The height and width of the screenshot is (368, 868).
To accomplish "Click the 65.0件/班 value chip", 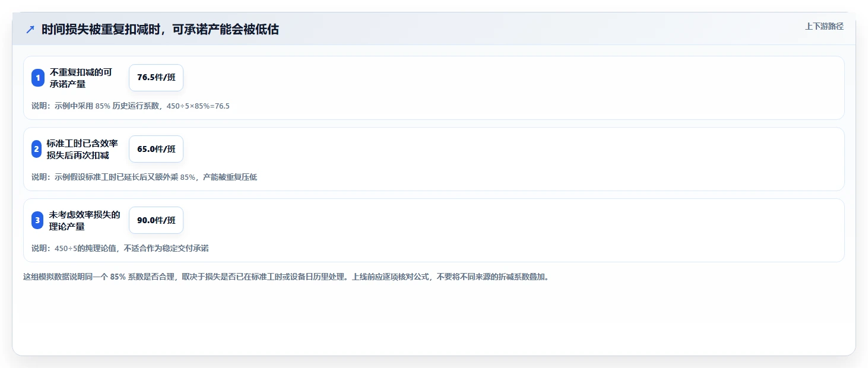I will (156, 149).
